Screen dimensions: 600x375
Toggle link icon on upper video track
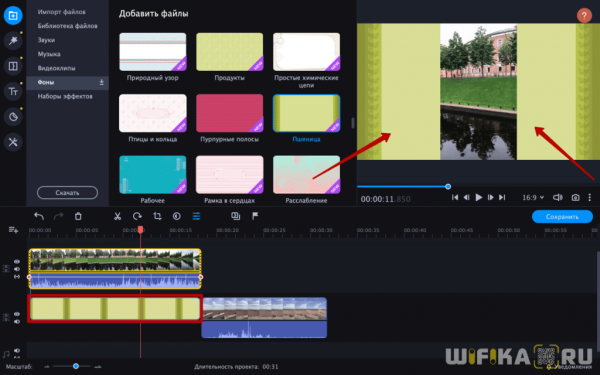tap(17, 276)
